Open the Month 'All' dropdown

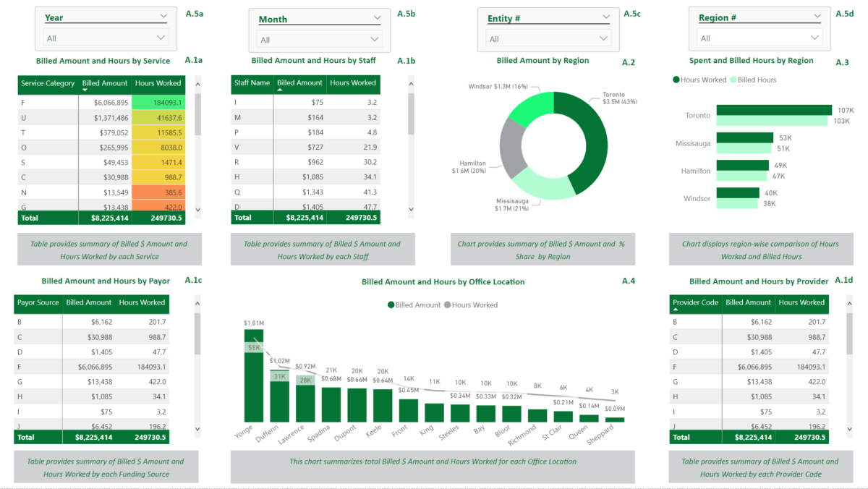(x=320, y=40)
